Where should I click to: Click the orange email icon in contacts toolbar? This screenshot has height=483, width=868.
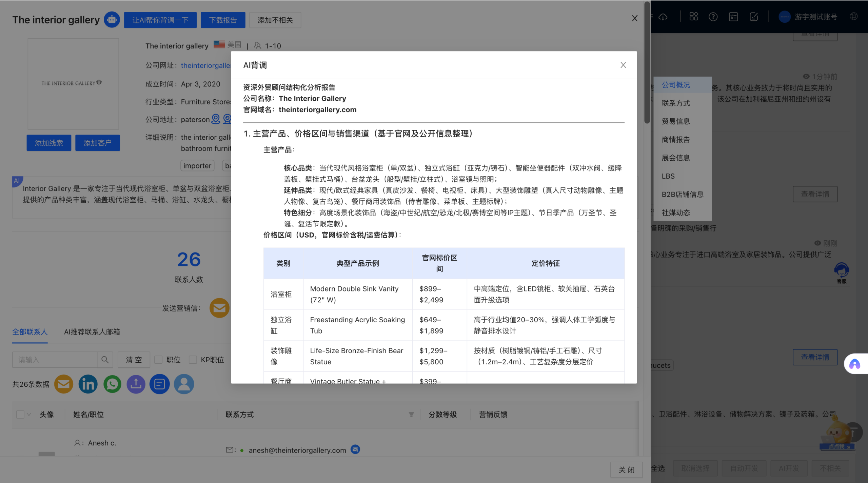64,384
